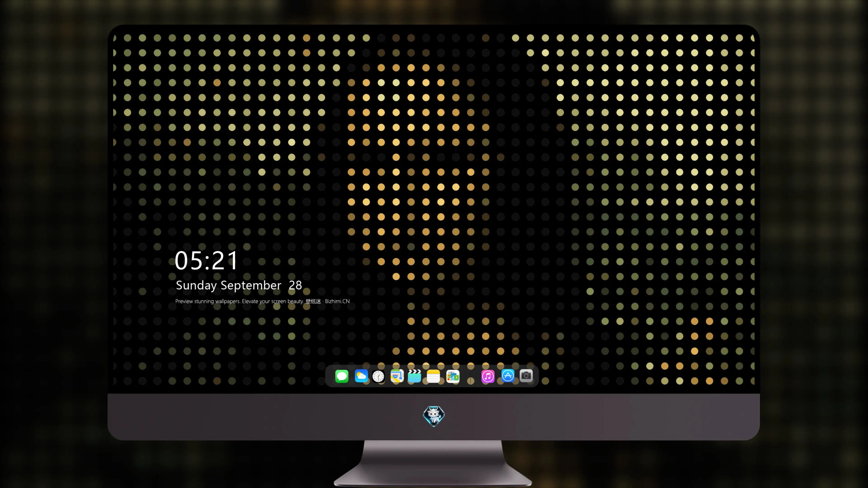The width and height of the screenshot is (868, 488).
Task: Click the dragon logo on monitor chin
Action: [x=434, y=416]
